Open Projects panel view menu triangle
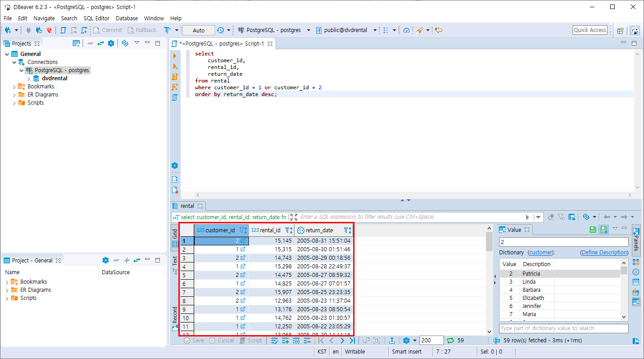Screen dimensions: 644x359 136,43
